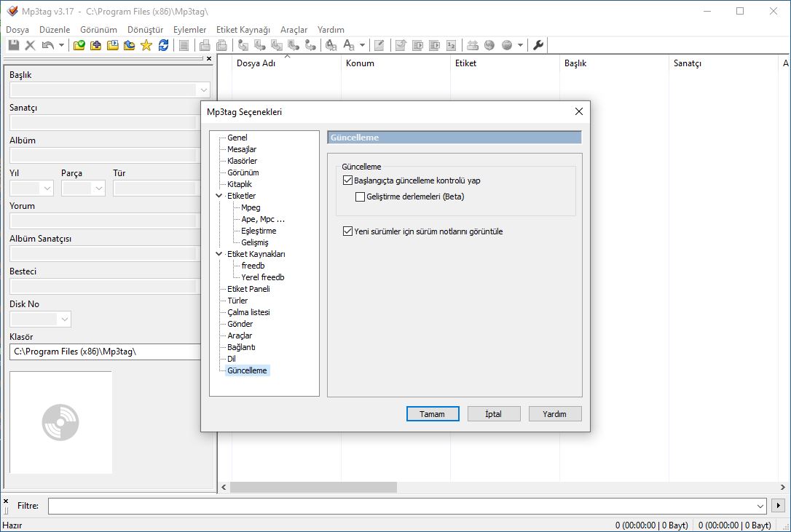
Task: Click the Besteci input field
Action: point(106,287)
